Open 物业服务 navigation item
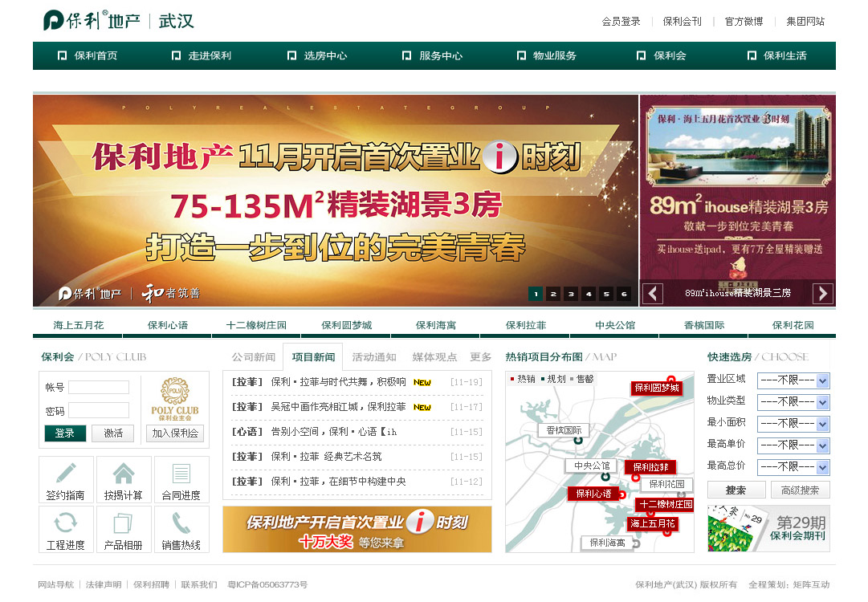 tap(546, 56)
